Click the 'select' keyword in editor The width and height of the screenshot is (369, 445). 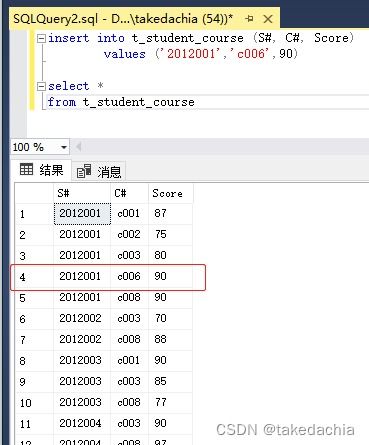pyautogui.click(x=69, y=86)
